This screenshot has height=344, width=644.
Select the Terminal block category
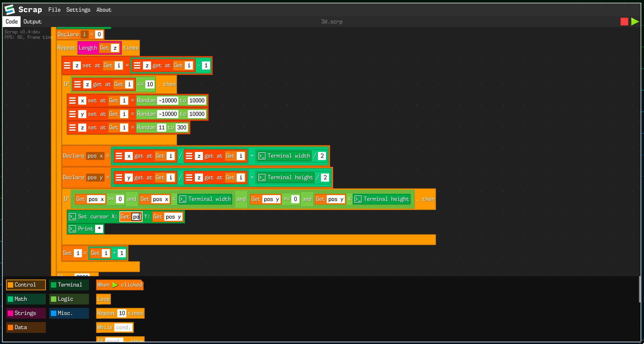[69, 285]
